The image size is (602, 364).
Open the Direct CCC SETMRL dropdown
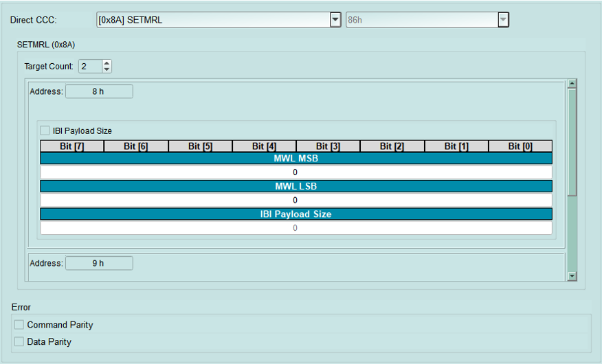(x=335, y=19)
